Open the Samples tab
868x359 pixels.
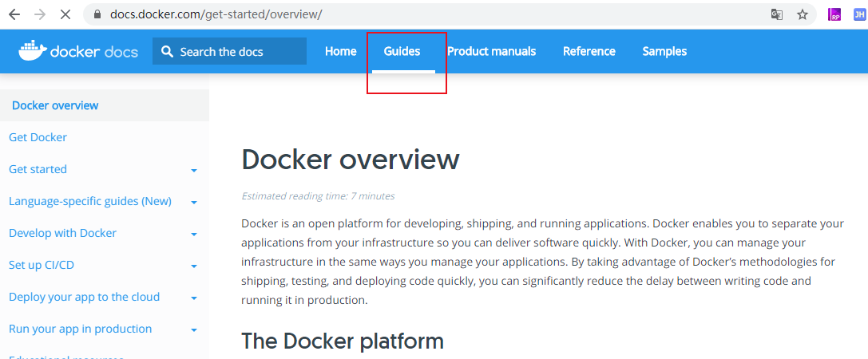pyautogui.click(x=664, y=51)
